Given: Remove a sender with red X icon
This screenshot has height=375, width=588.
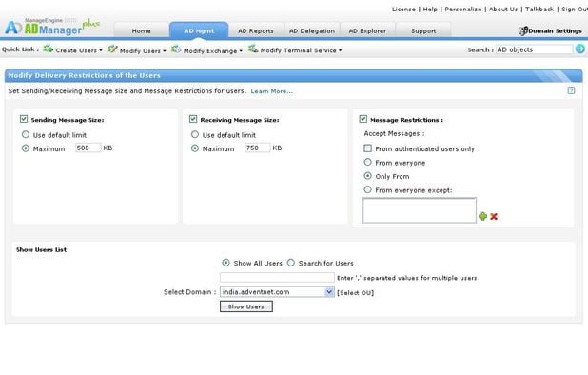Looking at the screenshot, I should pyautogui.click(x=494, y=216).
